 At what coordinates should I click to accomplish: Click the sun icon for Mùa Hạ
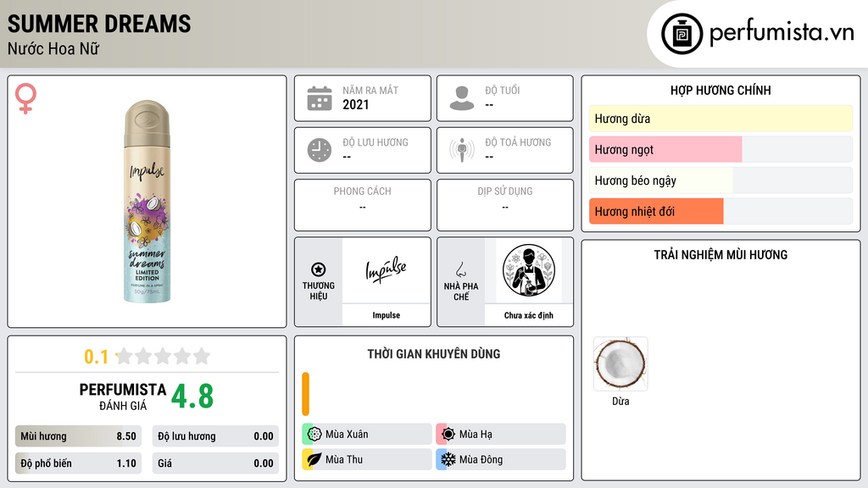tap(448, 434)
